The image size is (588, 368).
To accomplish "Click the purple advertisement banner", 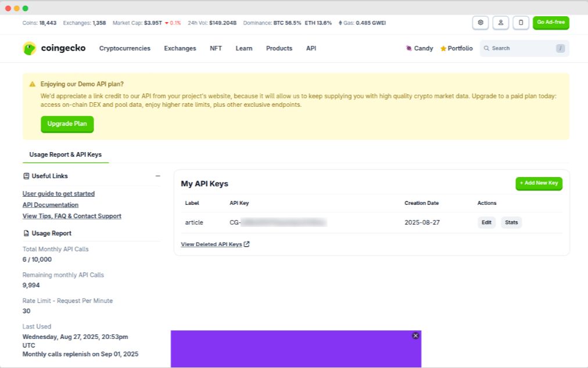I will click(x=296, y=349).
